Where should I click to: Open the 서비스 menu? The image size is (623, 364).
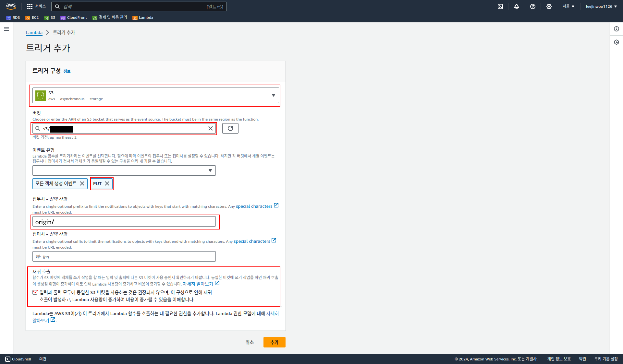[36, 6]
